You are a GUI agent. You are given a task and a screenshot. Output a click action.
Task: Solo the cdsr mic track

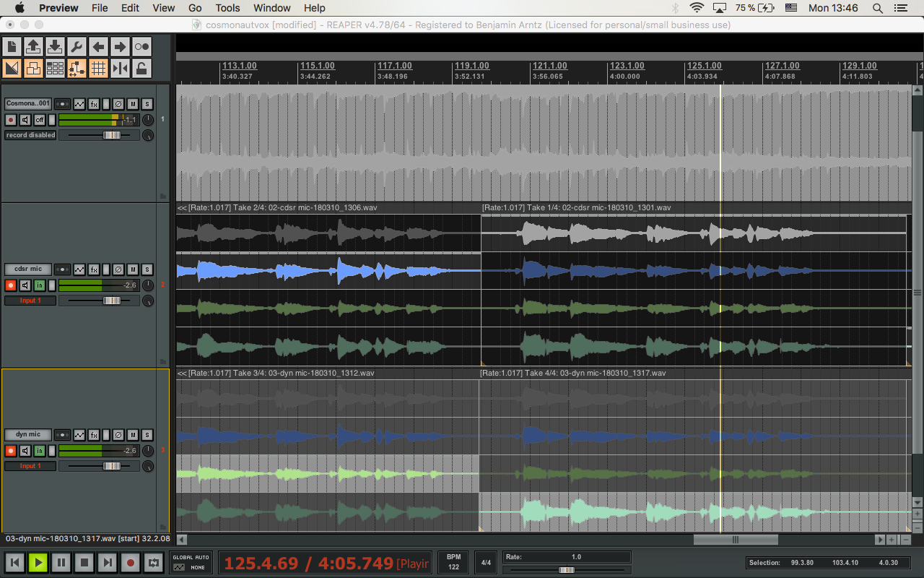click(147, 269)
